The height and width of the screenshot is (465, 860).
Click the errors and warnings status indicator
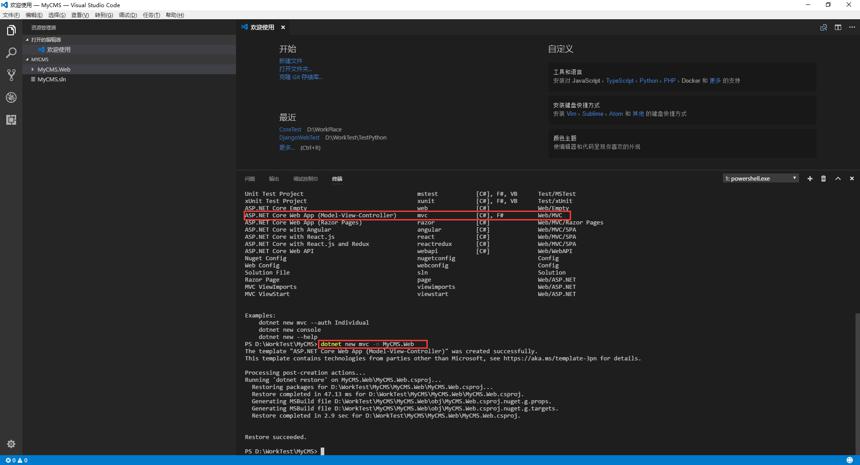coord(16,460)
